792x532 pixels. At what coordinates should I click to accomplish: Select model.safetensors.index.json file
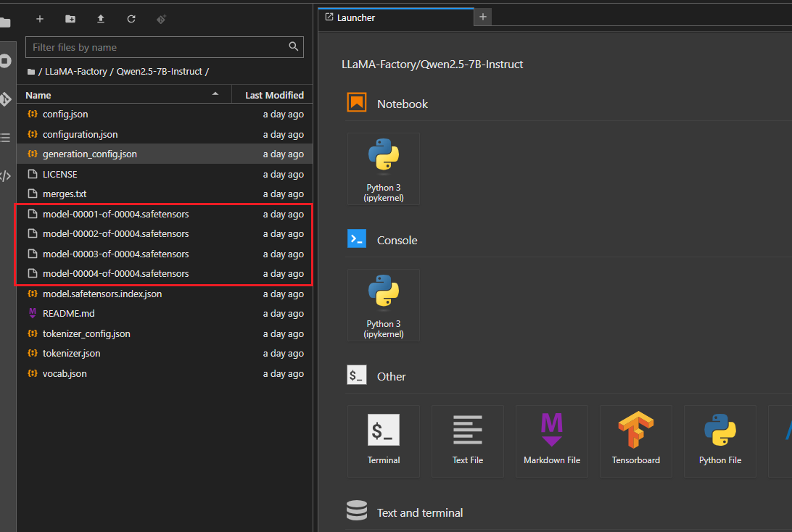[165, 294]
